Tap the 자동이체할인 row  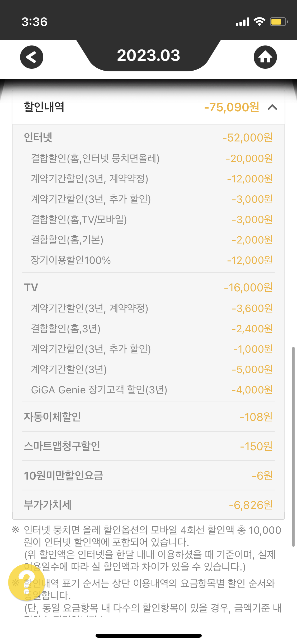pyautogui.click(x=148, y=417)
